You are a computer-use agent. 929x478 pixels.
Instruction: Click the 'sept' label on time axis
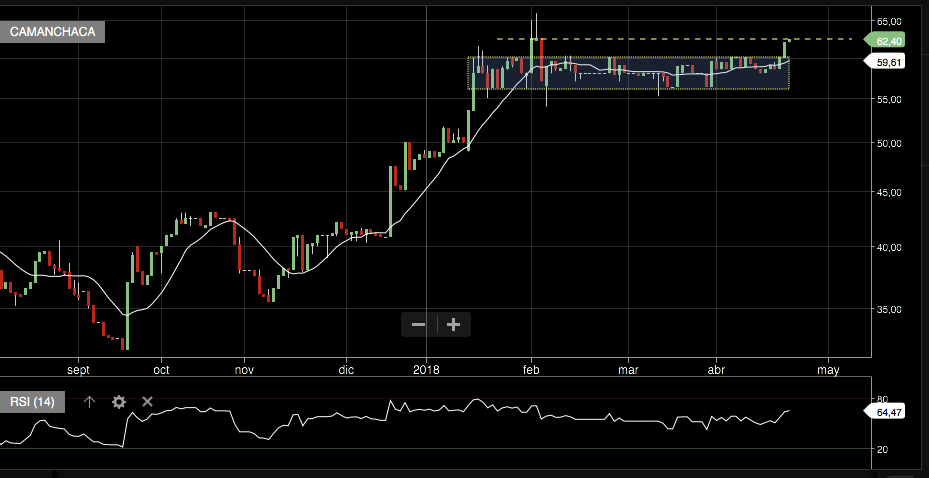point(78,369)
